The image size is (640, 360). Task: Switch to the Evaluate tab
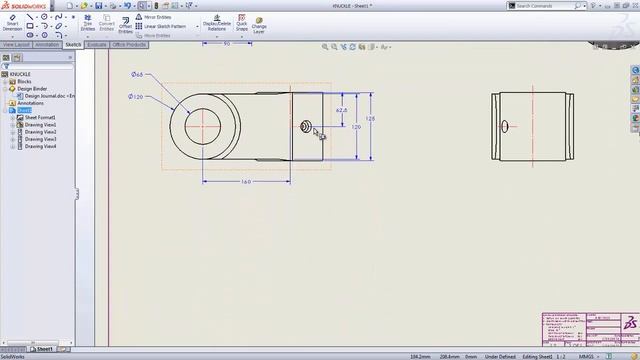tap(97, 44)
